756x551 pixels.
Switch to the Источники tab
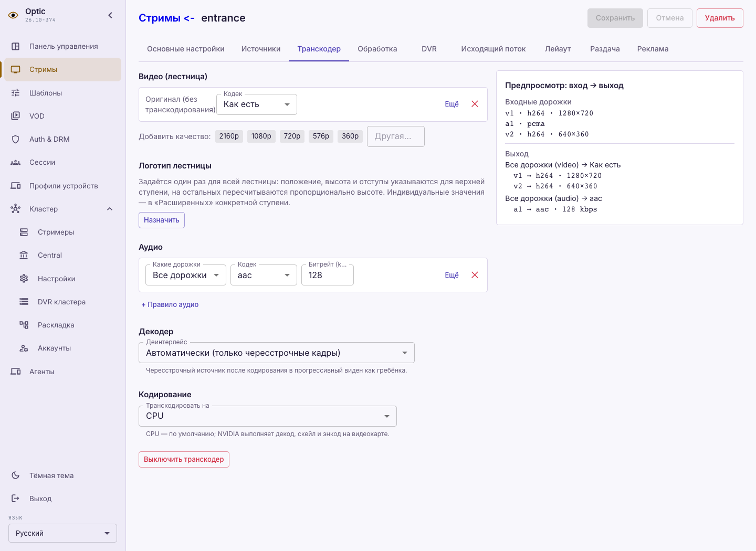pyautogui.click(x=261, y=49)
